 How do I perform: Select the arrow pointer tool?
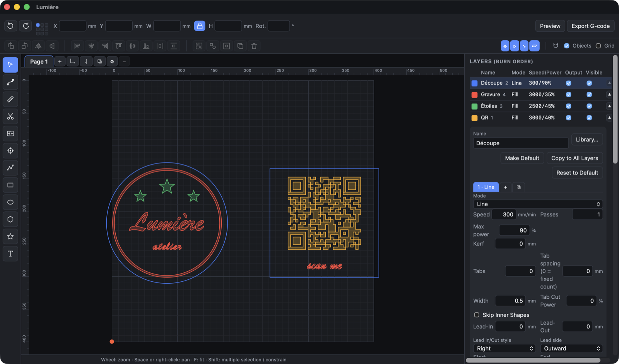pyautogui.click(x=10, y=65)
